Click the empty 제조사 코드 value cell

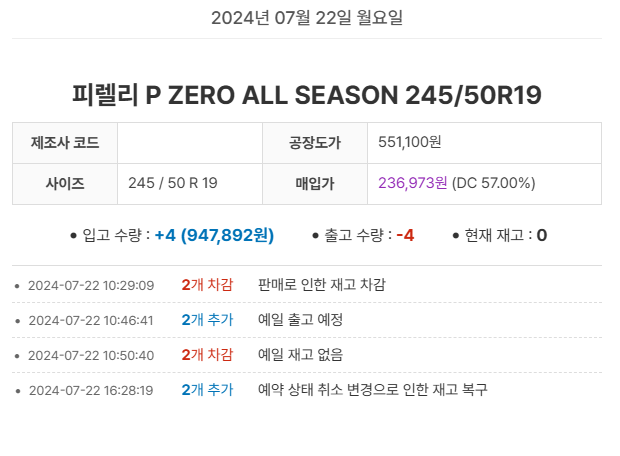pyautogui.click(x=189, y=143)
